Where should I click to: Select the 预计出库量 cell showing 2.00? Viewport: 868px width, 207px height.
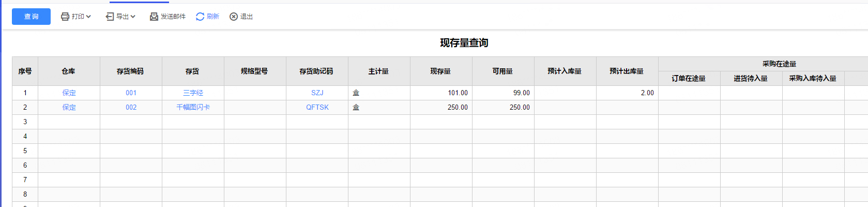click(627, 93)
